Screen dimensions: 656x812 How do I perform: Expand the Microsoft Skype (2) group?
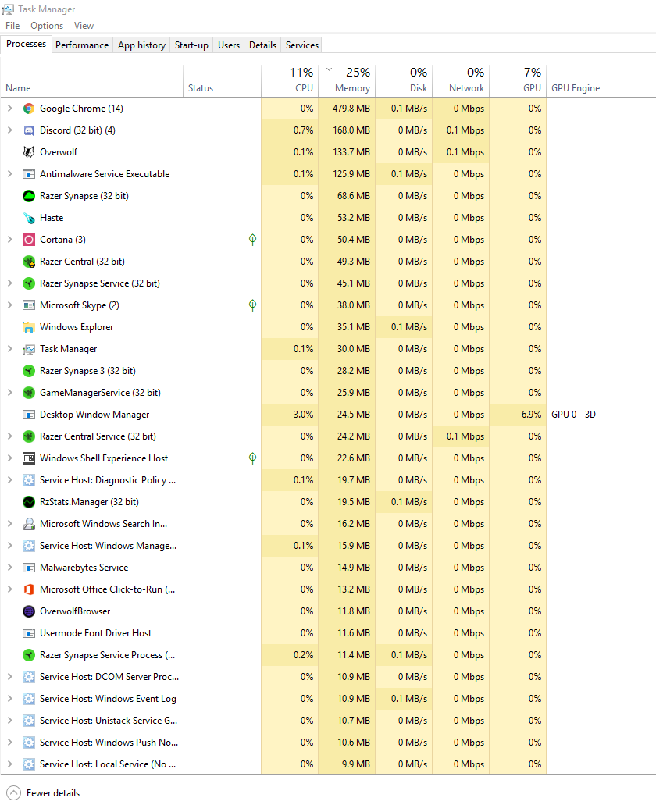pyautogui.click(x=10, y=305)
